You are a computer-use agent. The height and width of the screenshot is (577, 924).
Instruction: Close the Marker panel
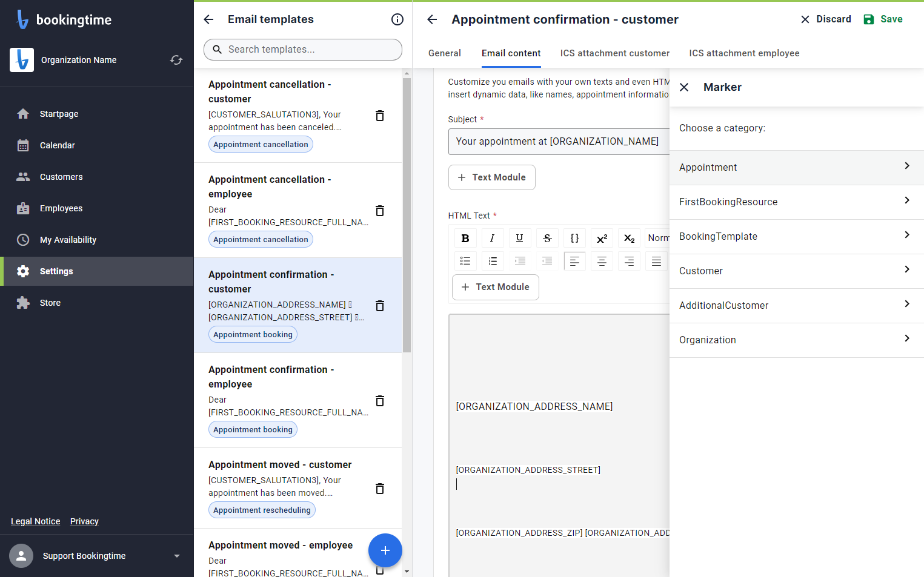(x=684, y=87)
